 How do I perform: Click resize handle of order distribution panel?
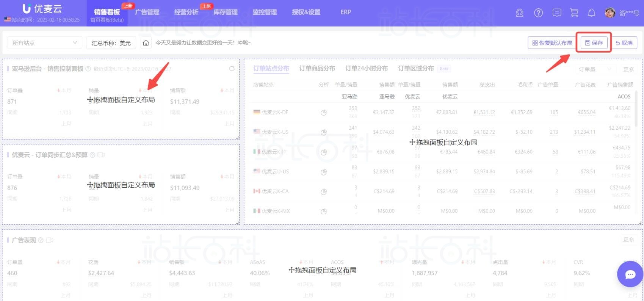(x=641, y=223)
